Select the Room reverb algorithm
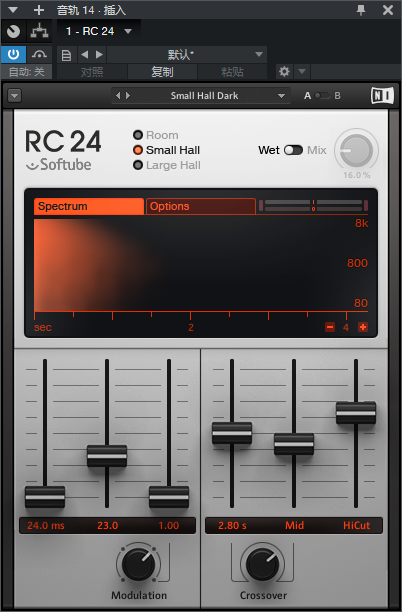This screenshot has height=612, width=402. (156, 135)
